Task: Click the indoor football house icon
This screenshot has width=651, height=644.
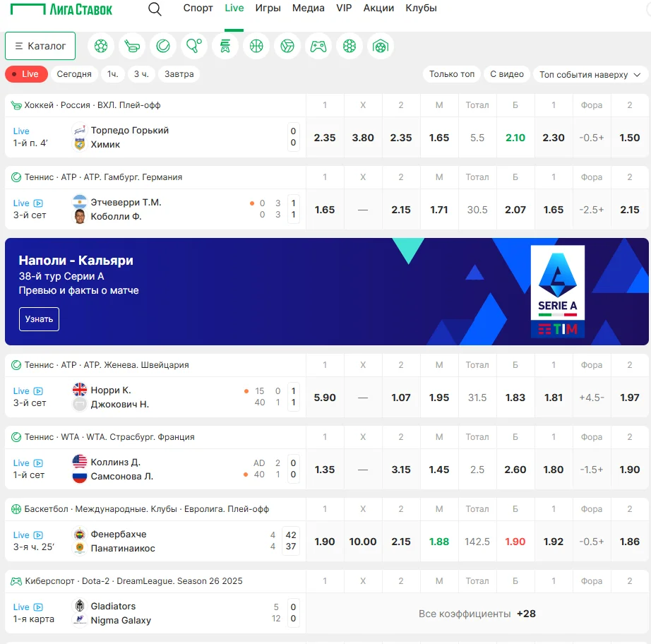Action: click(x=381, y=47)
